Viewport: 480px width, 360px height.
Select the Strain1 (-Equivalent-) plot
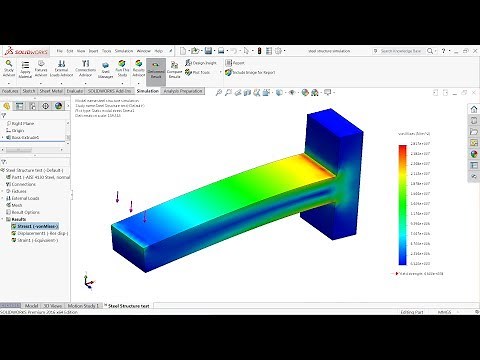[x=35, y=240]
